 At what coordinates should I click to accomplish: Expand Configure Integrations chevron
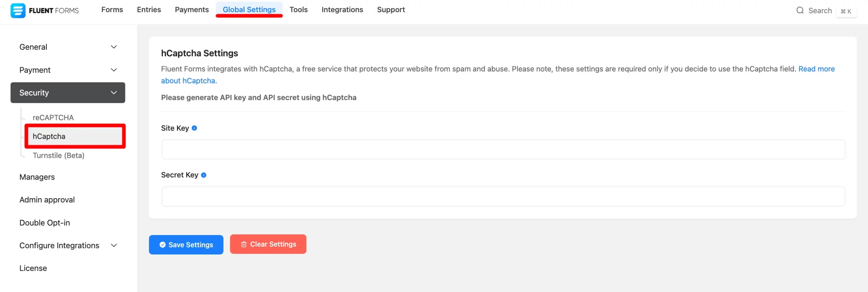(114, 246)
